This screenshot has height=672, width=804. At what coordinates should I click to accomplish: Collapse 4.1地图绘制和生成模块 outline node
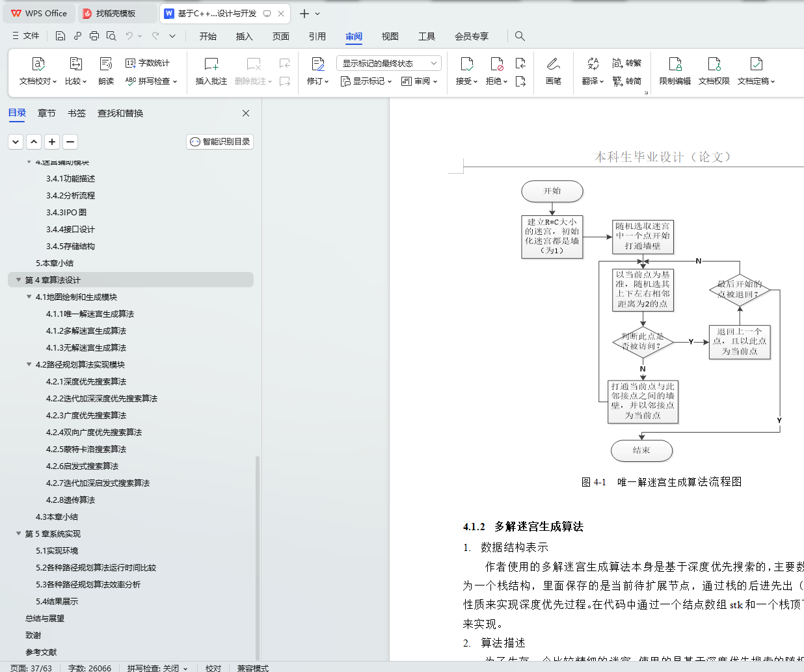click(29, 297)
